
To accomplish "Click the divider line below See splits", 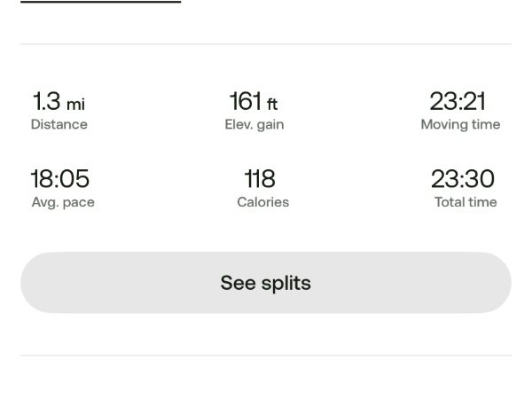I will coord(266,356).
